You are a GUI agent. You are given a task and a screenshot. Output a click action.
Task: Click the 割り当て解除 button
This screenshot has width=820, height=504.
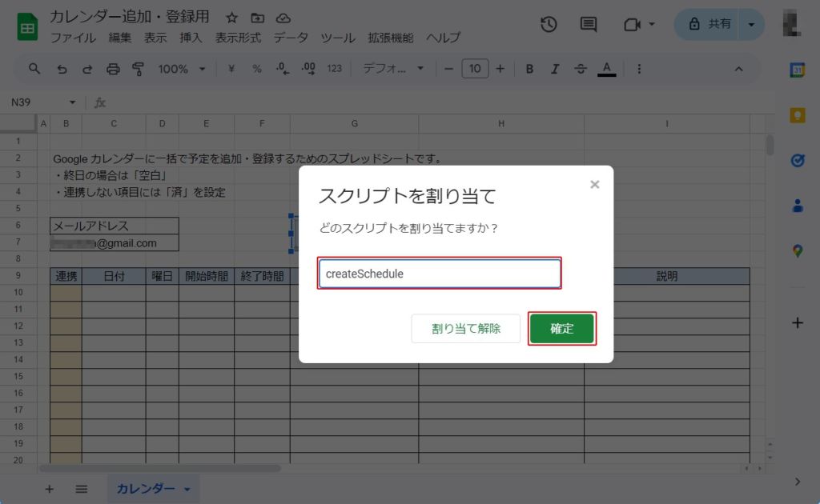466,329
